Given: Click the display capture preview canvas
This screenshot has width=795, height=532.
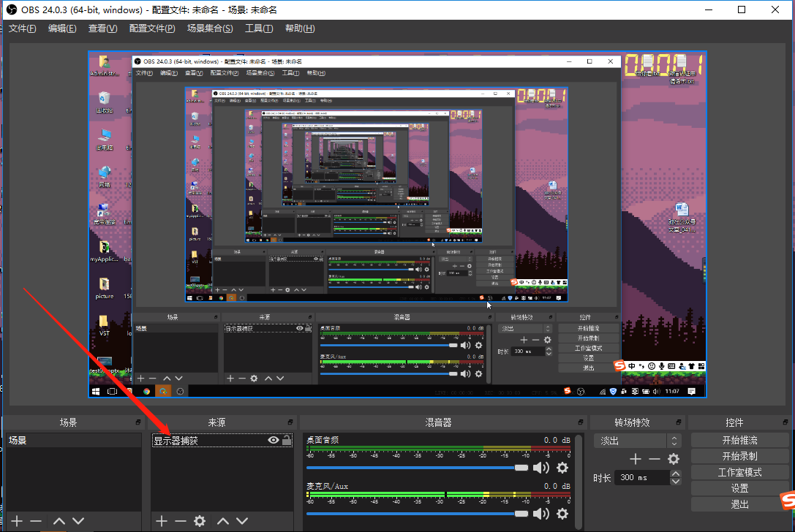Looking at the screenshot, I should (x=397, y=224).
